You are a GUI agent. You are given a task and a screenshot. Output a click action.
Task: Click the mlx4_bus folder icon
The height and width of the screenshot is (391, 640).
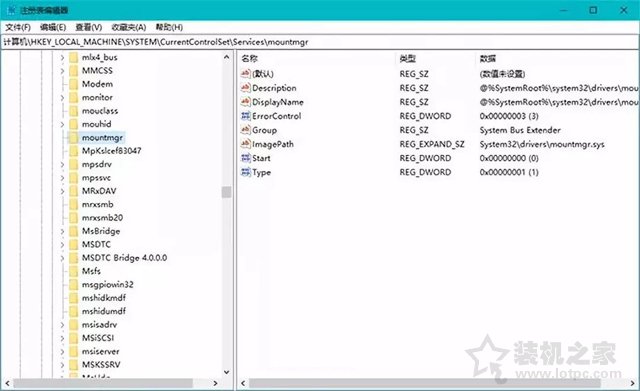73,58
